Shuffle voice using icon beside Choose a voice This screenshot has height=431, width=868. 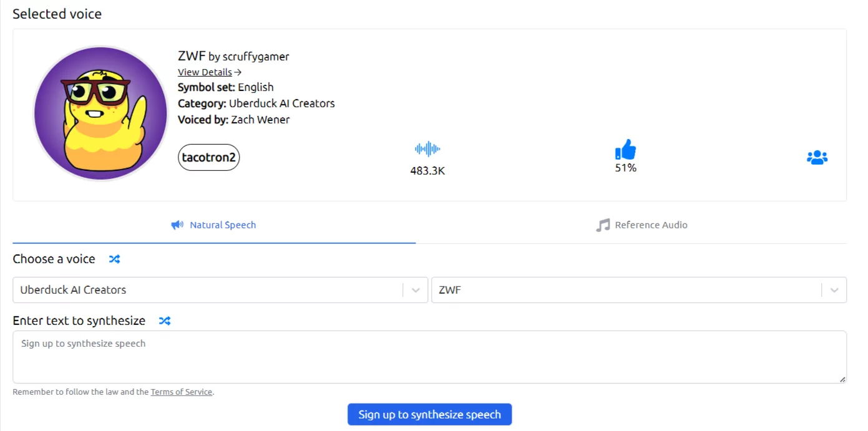click(x=114, y=259)
